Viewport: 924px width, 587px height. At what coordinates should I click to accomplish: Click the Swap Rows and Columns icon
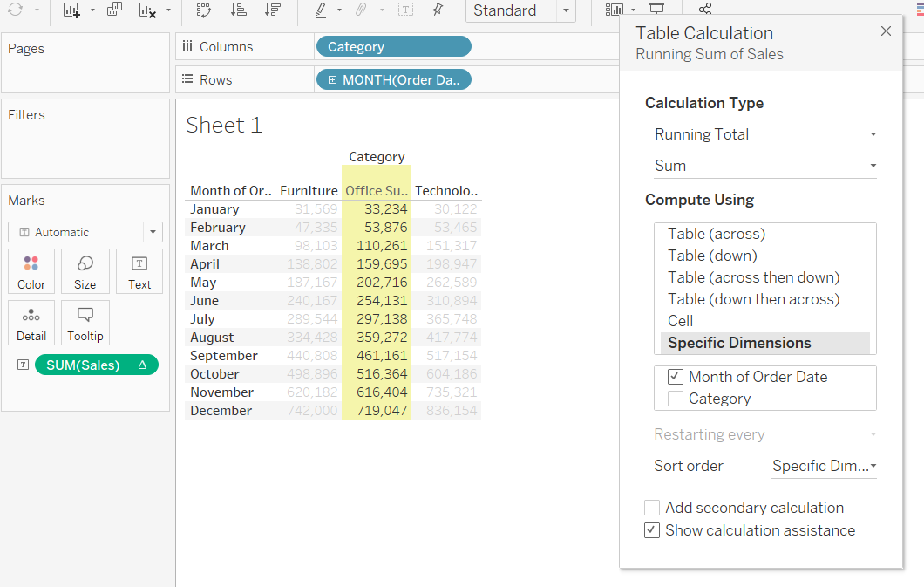tap(203, 10)
